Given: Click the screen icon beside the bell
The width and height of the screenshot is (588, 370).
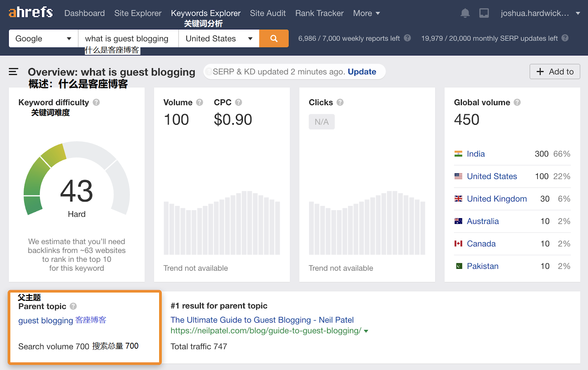Looking at the screenshot, I should [x=484, y=13].
